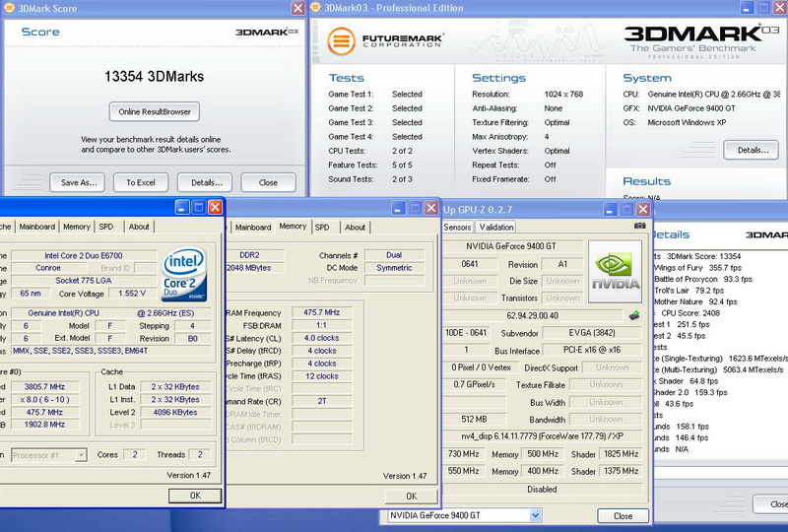Screen dimensions: 788x532
Task: Click the nv4_disp ForceWare 177.79 driver field
Action: coord(543,436)
